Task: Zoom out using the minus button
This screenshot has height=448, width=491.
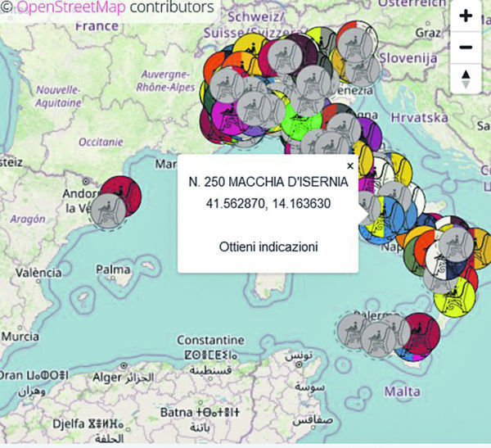Action: 466,47
